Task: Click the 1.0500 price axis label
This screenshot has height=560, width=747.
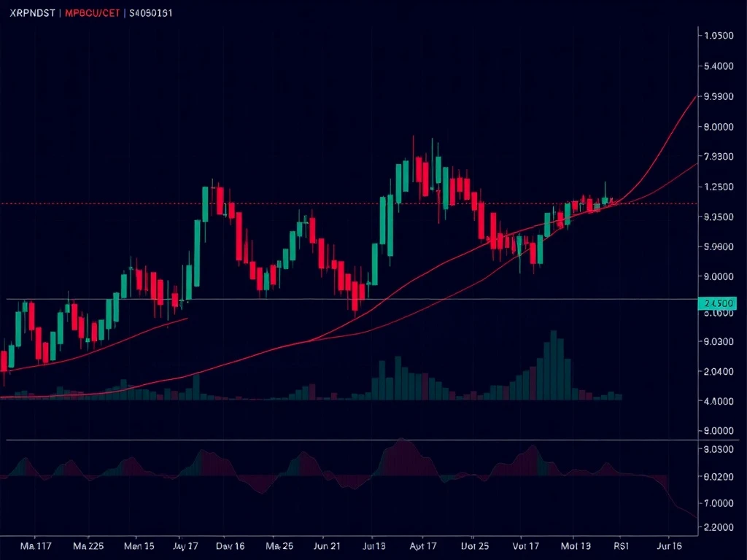Action: click(719, 36)
